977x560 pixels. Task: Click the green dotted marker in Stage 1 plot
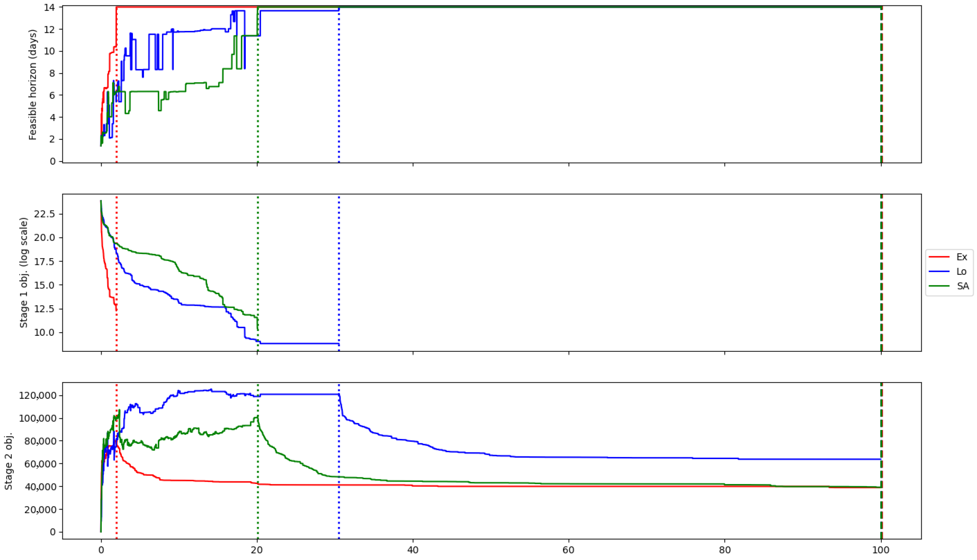tap(258, 273)
